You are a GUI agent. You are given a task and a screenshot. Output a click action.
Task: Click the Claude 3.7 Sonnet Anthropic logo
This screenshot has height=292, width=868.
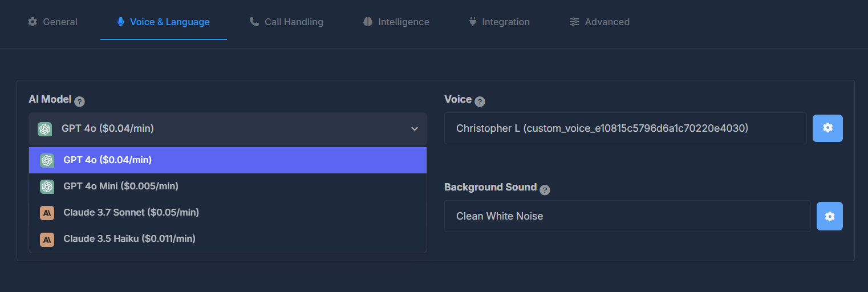click(x=47, y=213)
